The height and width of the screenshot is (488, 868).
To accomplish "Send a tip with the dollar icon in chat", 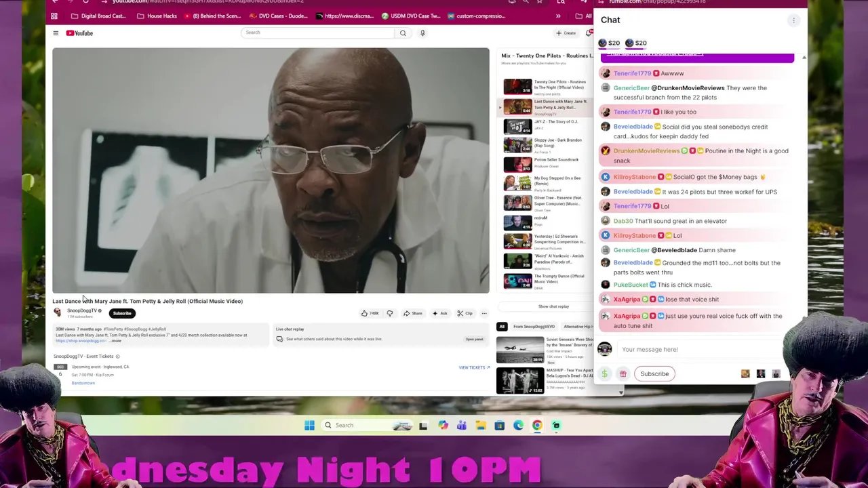I will 604,373.
